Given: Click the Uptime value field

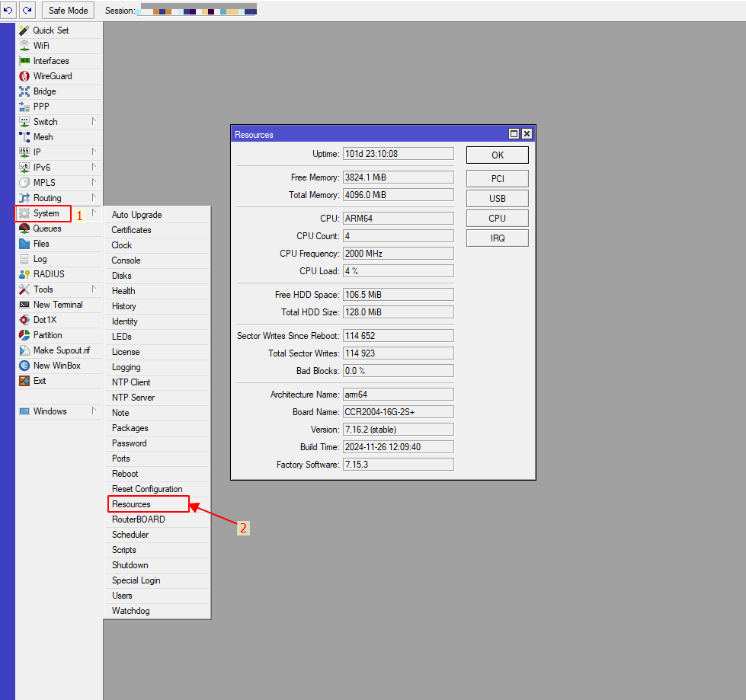Looking at the screenshot, I should (x=397, y=154).
